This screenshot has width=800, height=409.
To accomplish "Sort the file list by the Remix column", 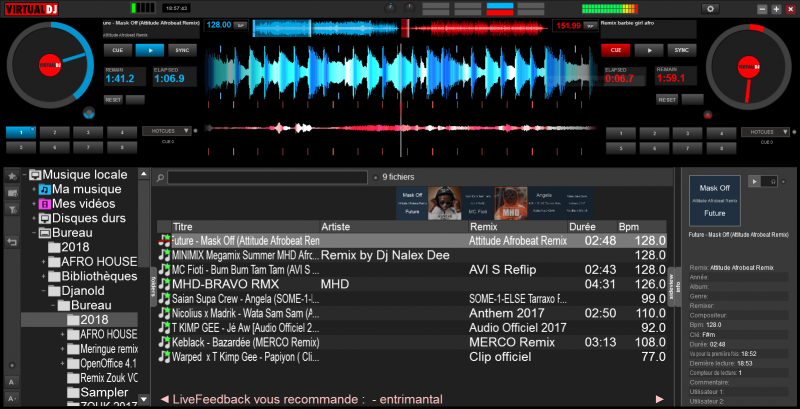I will [517, 226].
